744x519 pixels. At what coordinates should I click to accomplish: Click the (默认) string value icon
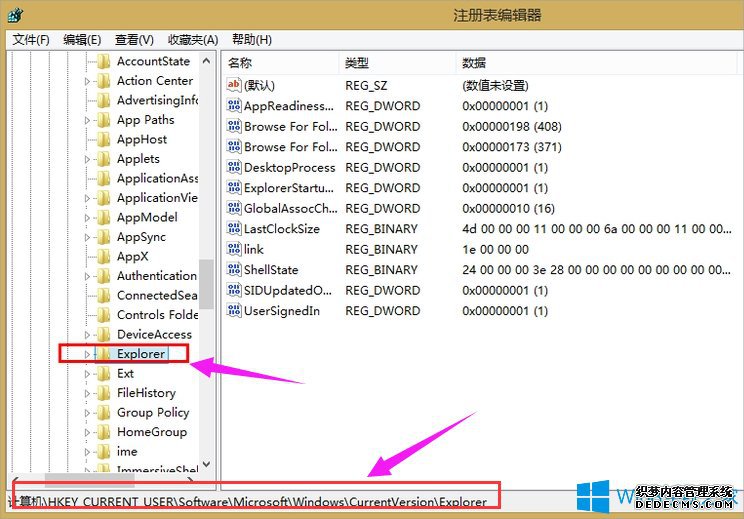tap(234, 86)
